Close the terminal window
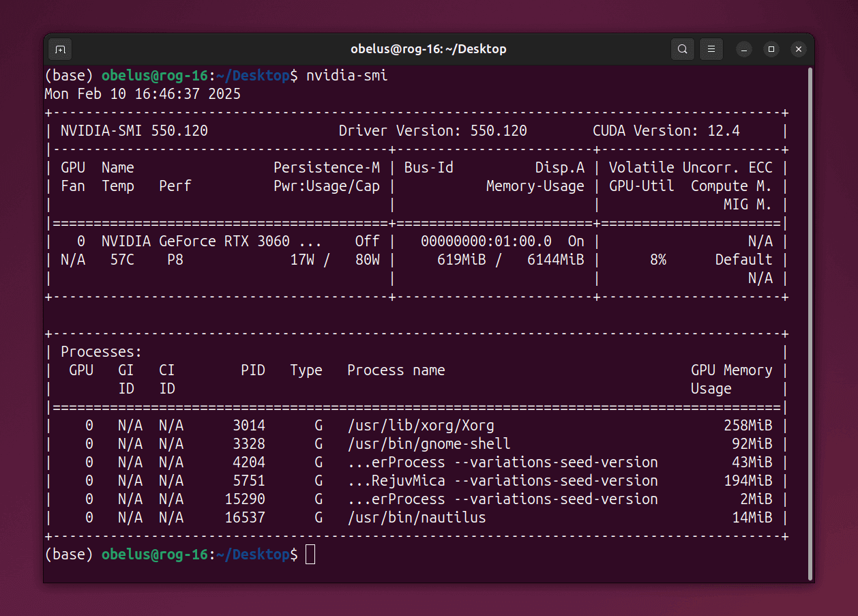This screenshot has width=858, height=616. 799,49
